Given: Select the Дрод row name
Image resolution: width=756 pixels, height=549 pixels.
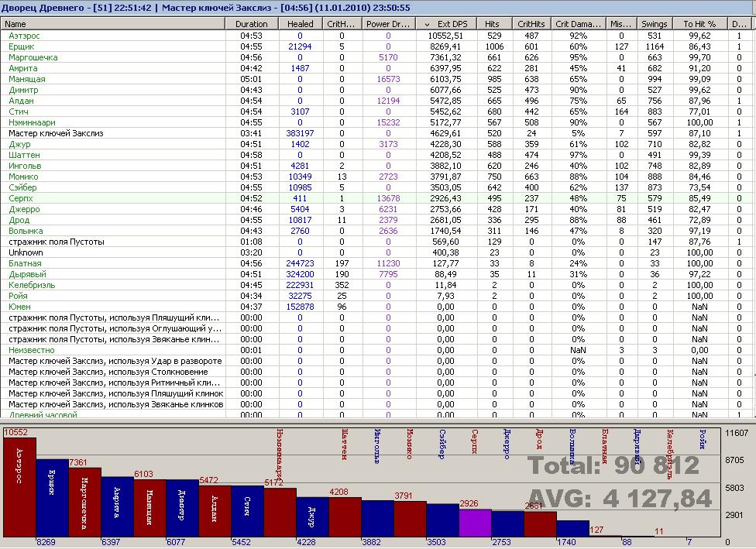Looking at the screenshot, I should pyautogui.click(x=19, y=220).
